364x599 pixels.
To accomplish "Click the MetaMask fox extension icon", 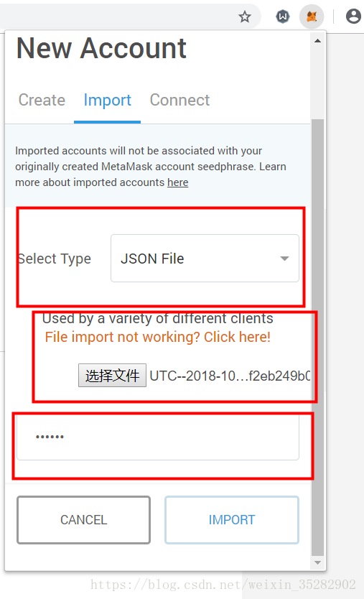I will pyautogui.click(x=312, y=17).
